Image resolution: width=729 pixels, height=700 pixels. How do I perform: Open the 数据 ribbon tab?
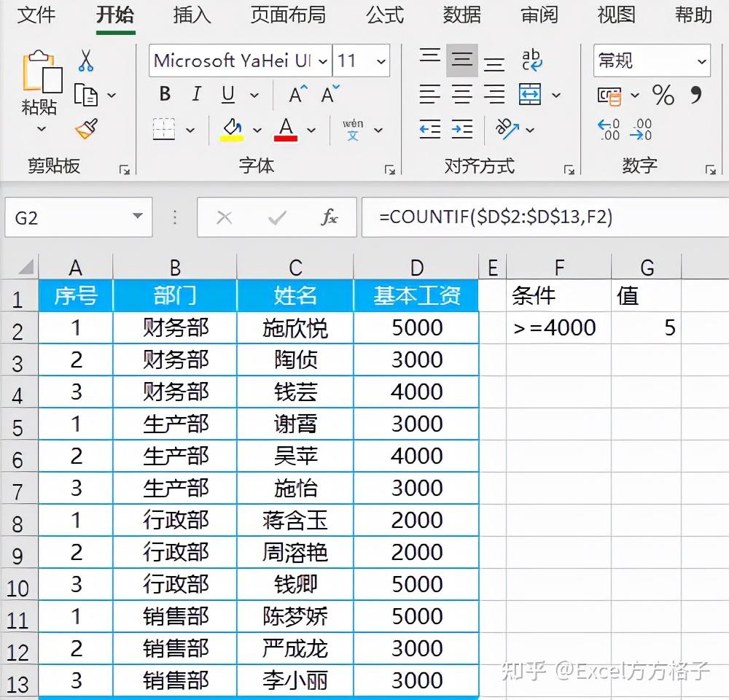(x=461, y=16)
